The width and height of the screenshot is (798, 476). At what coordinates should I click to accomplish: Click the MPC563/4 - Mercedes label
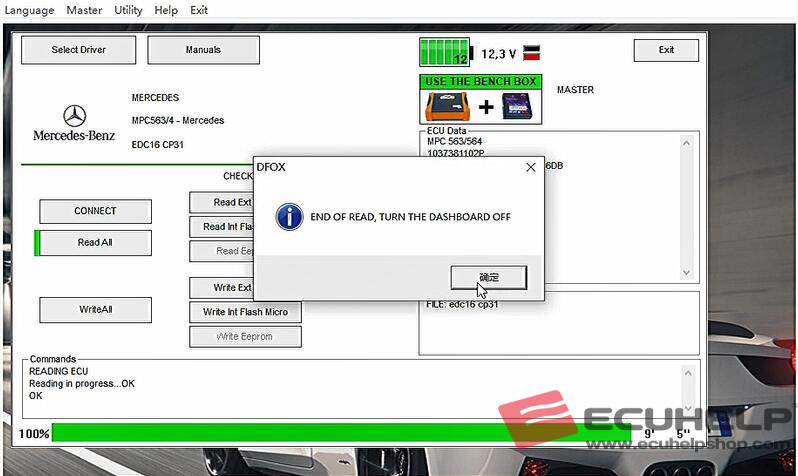[x=178, y=121]
